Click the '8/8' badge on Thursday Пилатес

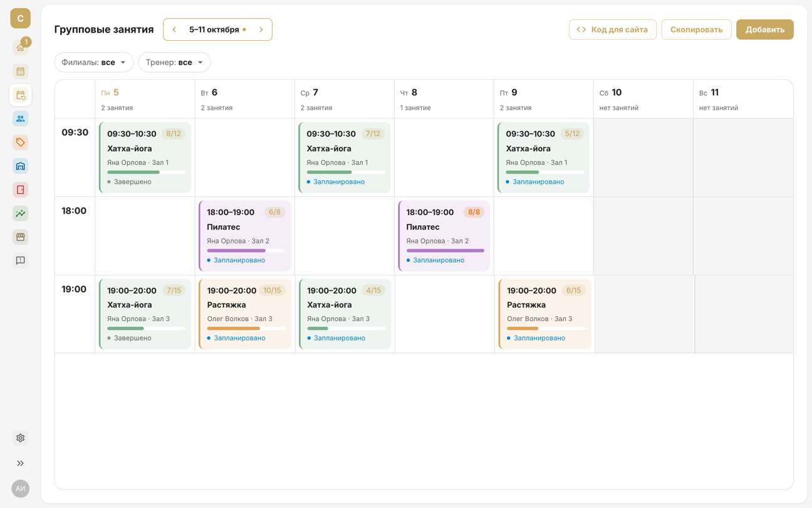[x=474, y=212]
